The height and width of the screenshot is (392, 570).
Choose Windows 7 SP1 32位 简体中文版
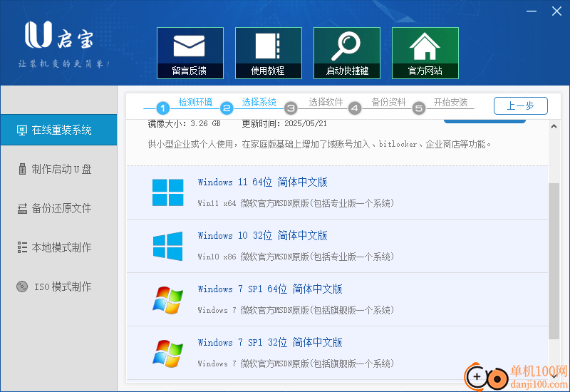click(337, 353)
